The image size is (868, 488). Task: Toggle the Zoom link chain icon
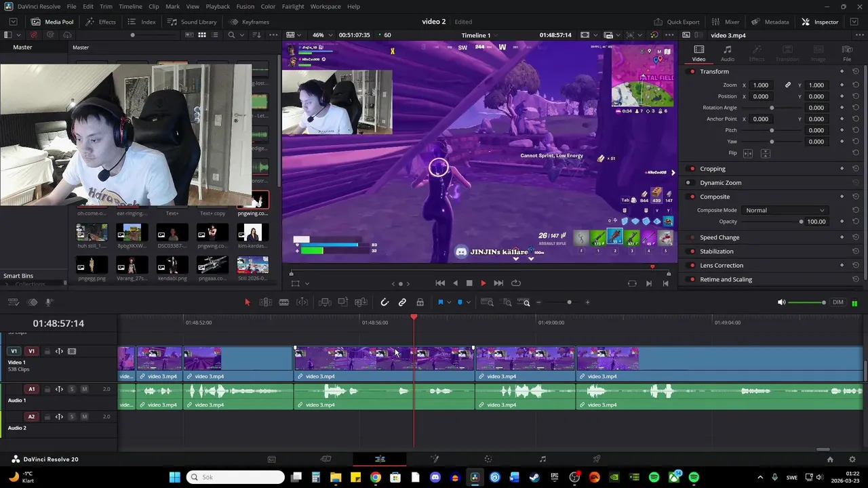tap(788, 85)
